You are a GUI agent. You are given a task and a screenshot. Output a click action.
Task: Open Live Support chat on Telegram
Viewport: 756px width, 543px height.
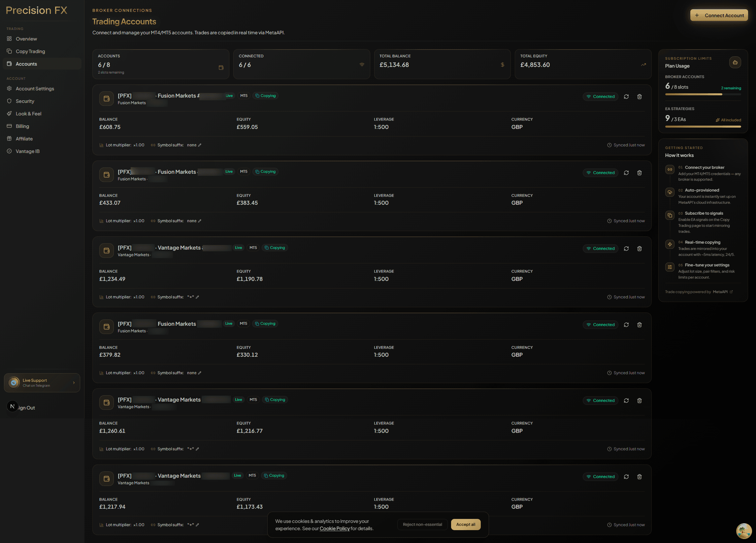(42, 382)
